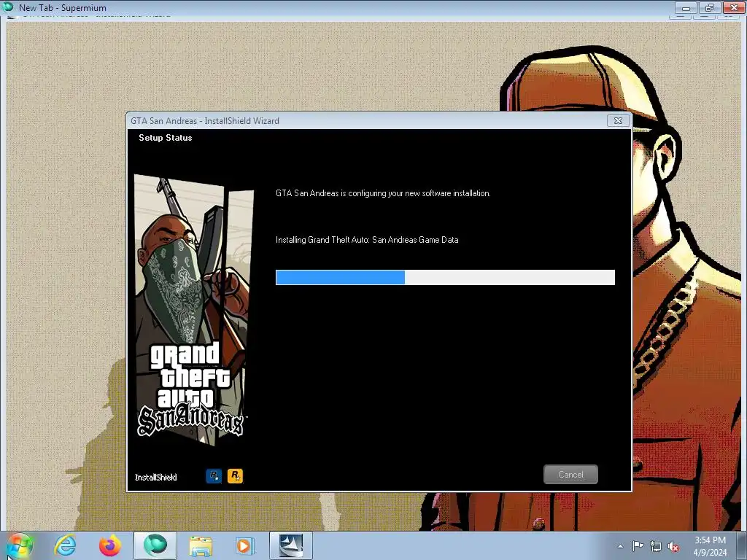This screenshot has height=560, width=747.
Task: Close the Supermium New Tab window
Action: tap(734, 7)
